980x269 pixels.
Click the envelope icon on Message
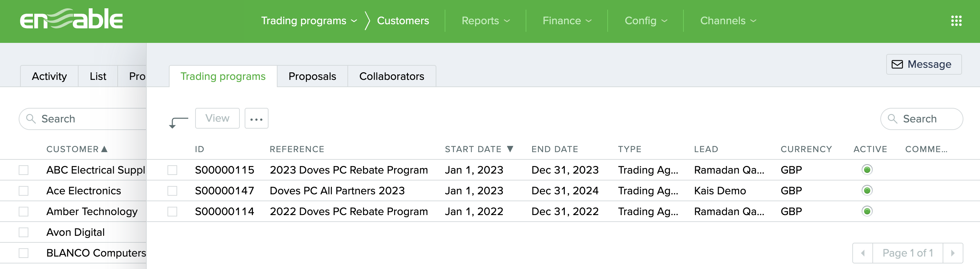(x=897, y=64)
